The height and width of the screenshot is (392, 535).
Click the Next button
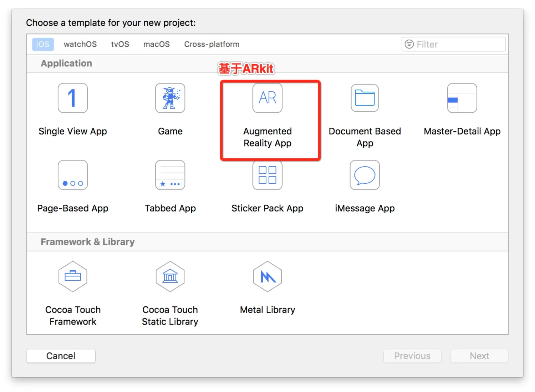click(479, 356)
